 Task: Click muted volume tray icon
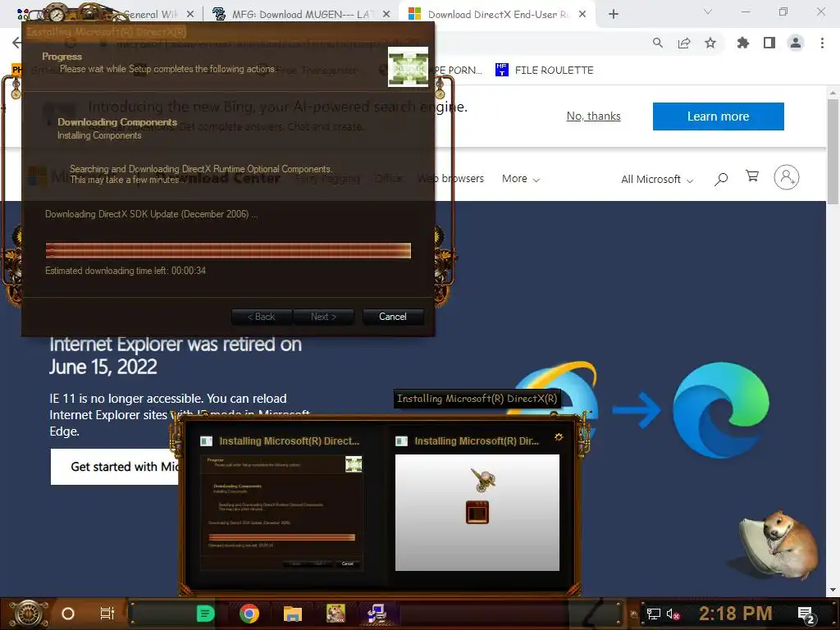pyautogui.click(x=673, y=614)
